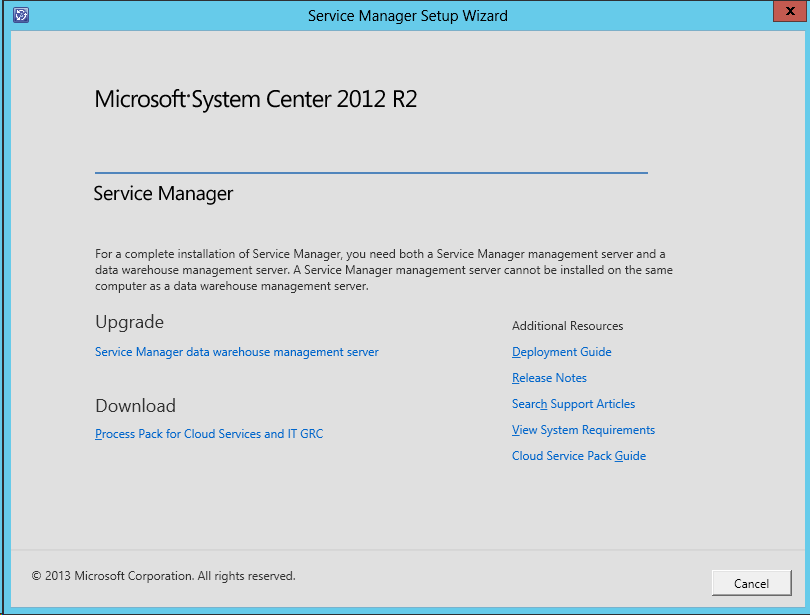Click the Service Manager subtitle heading
The height and width of the screenshot is (615, 810).
coord(163,193)
